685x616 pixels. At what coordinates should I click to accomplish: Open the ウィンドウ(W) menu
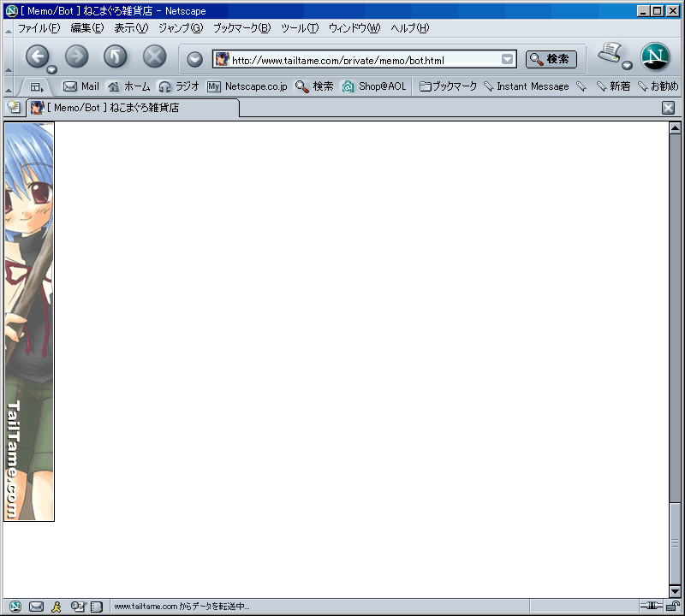[x=354, y=28]
